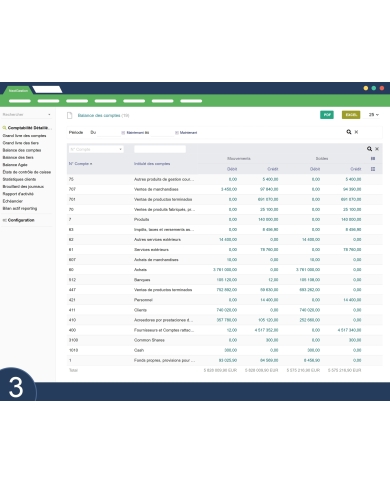Select the Fonds propres, provisions row
Screen dimensions: 390x484
[x=225, y=360]
